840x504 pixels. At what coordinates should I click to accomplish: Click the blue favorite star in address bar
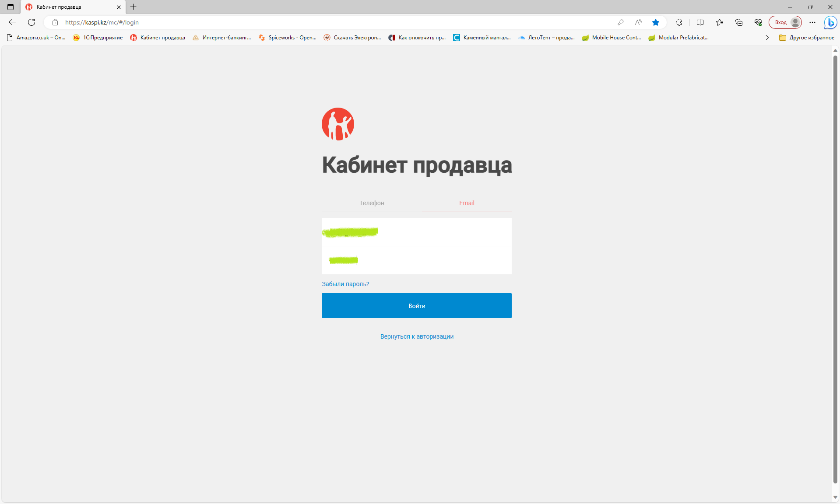tap(655, 22)
